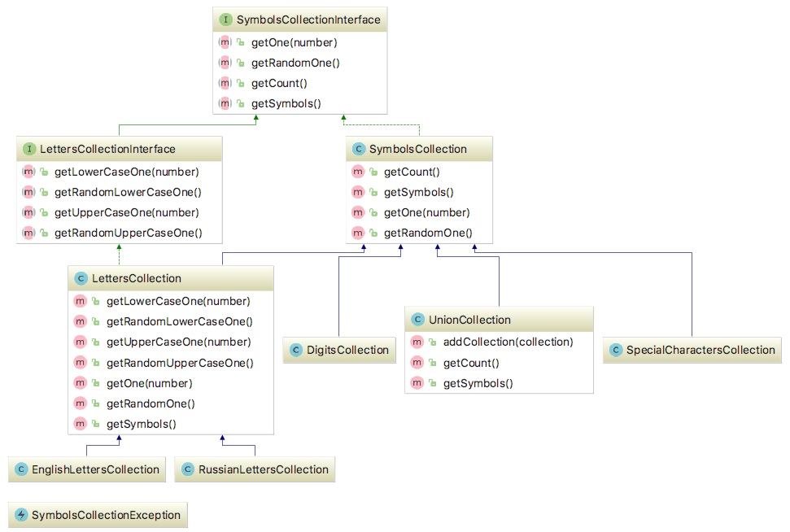Select getSymbols() row in LettersCollection
Image resolution: width=790 pixels, height=532 pixels.
(x=141, y=424)
